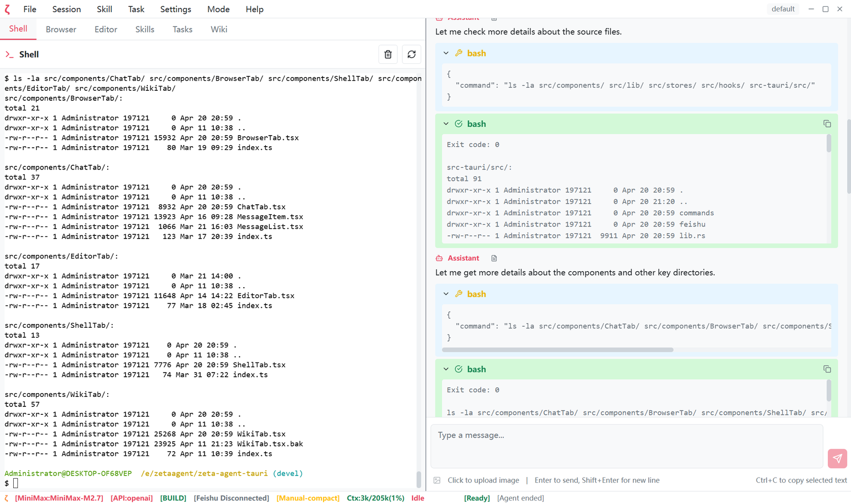Collapse the last green bash result block

pos(446,369)
